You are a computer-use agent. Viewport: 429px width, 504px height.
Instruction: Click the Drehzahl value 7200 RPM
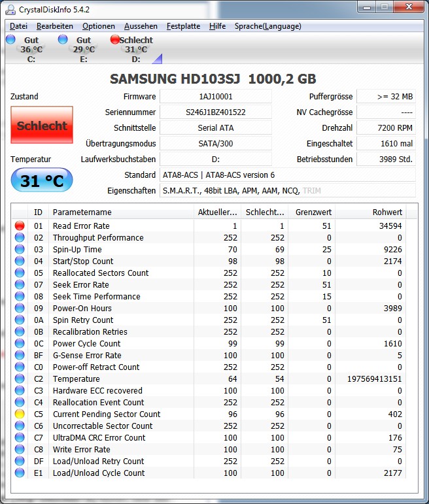[386, 128]
